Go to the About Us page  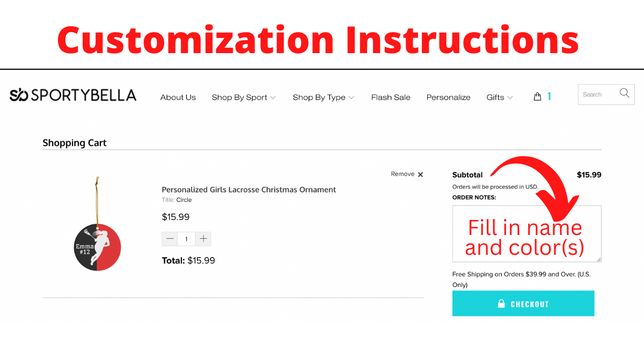tap(178, 98)
